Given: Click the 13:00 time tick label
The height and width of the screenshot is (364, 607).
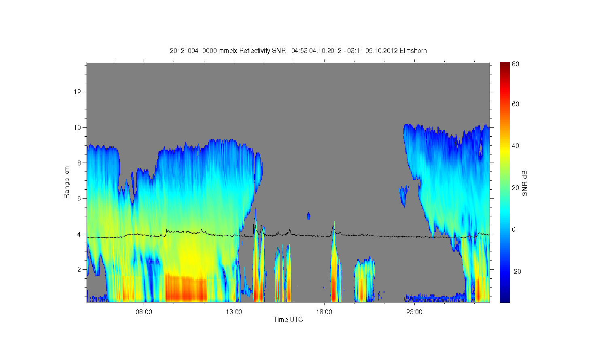Looking at the screenshot, I should 234,312.
